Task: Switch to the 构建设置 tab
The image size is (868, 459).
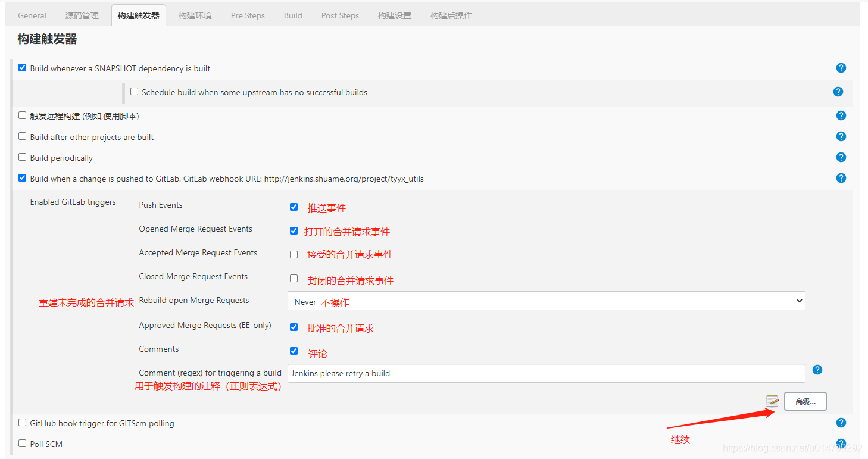Action: coord(395,15)
